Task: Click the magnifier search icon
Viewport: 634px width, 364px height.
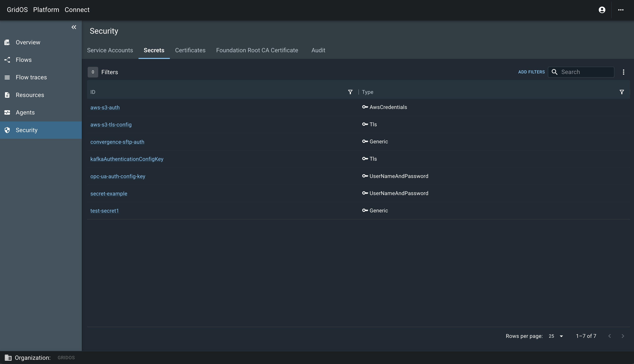Action: pos(554,72)
